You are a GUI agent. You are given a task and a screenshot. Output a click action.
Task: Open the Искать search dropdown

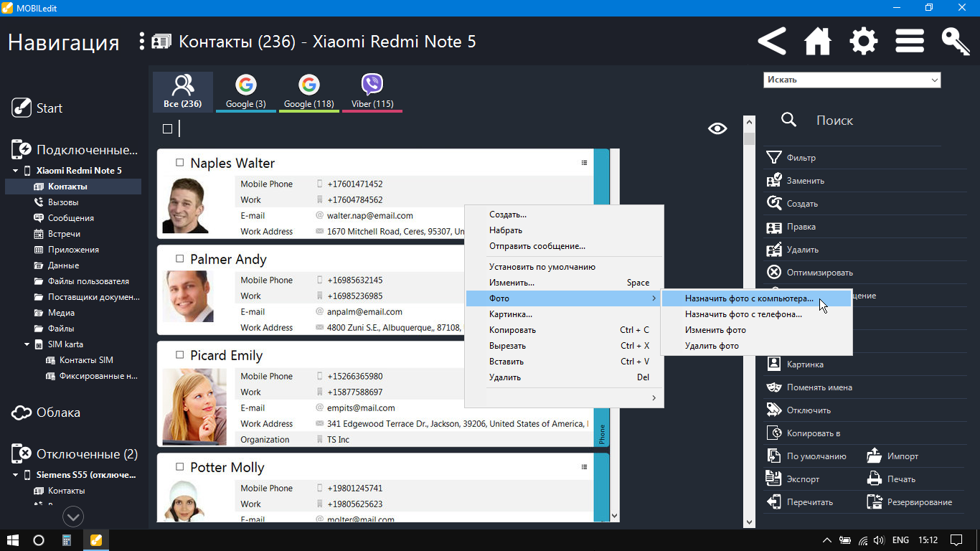(852, 80)
